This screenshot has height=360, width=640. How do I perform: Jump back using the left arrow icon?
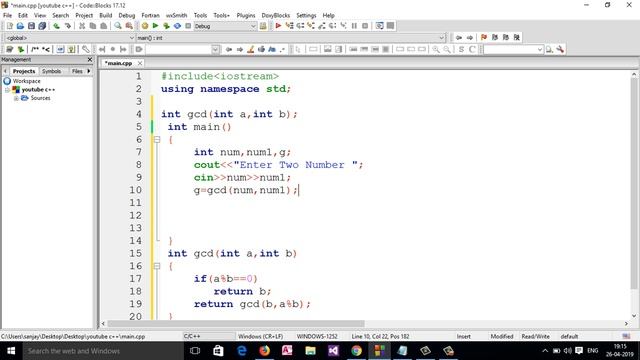(459, 37)
